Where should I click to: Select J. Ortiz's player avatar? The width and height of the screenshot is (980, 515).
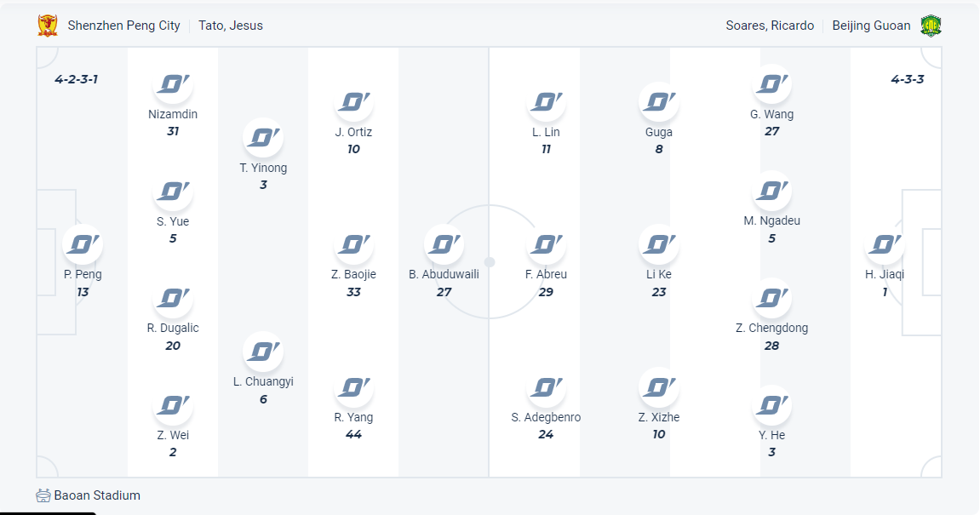[x=353, y=103]
